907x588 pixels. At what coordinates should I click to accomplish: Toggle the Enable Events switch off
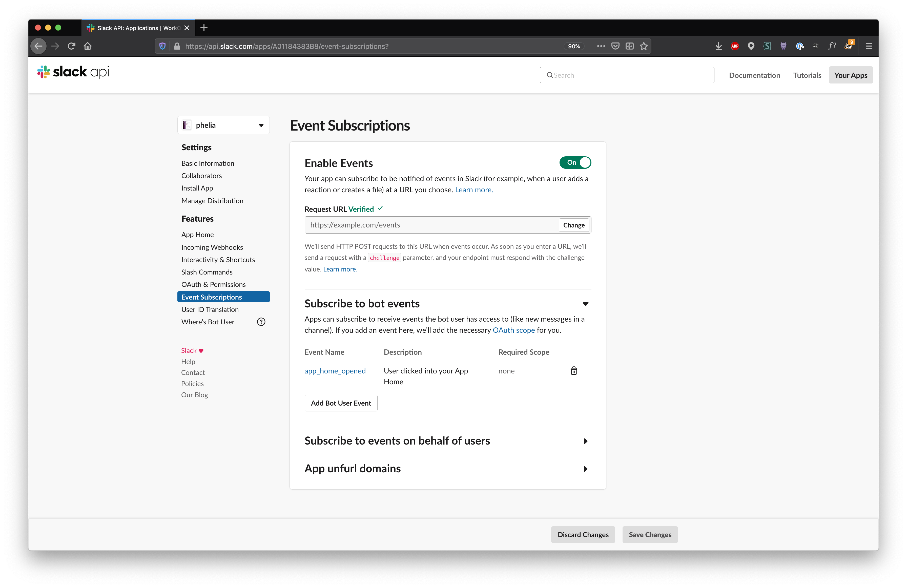[575, 162]
